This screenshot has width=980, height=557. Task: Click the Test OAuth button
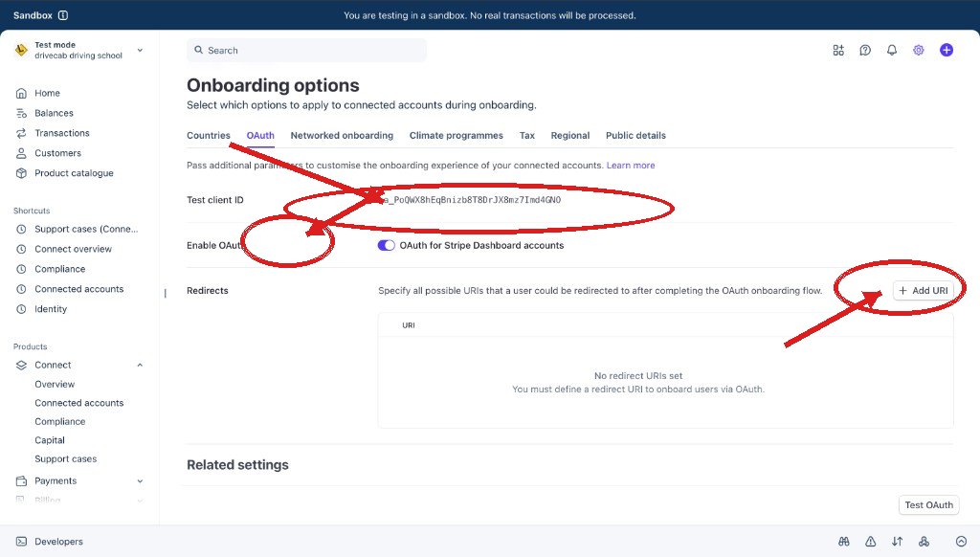pos(928,504)
